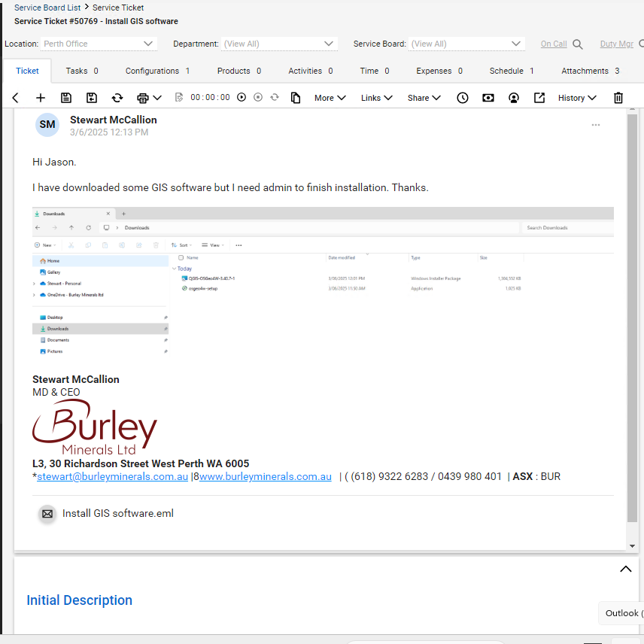Click the On Call link

[553, 44]
